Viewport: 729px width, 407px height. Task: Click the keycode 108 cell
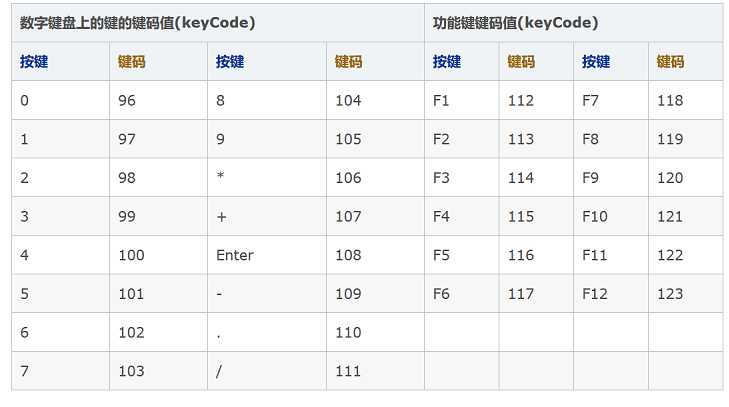point(348,255)
